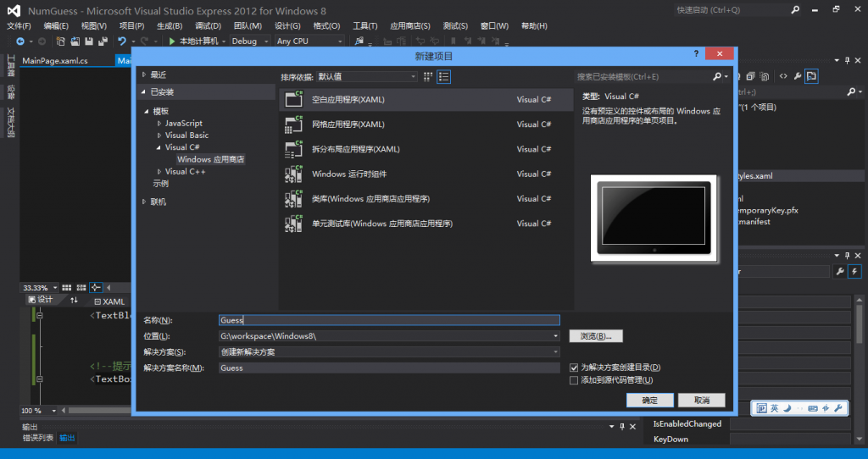The width and height of the screenshot is (868, 459).
Task: Click the 网格应用程序(XAML) template icon
Action: [x=294, y=124]
